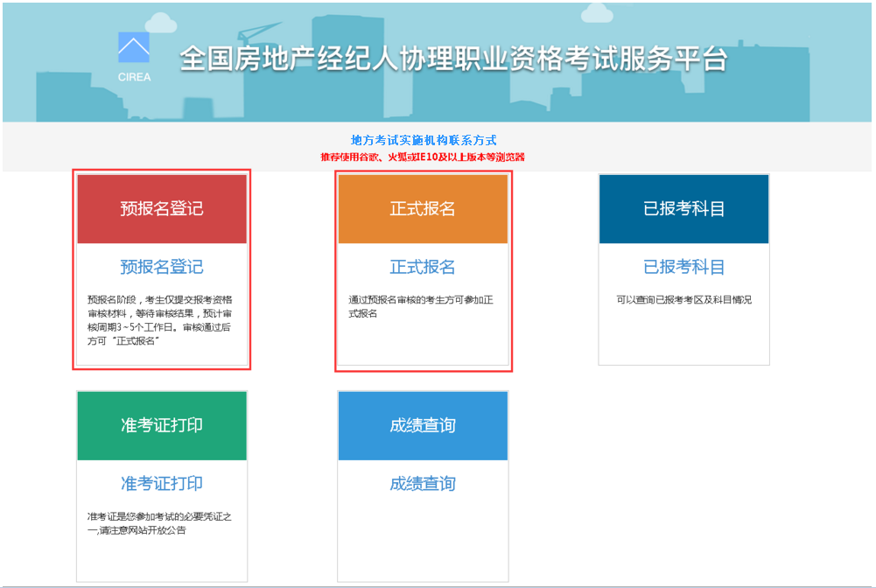Click the 已报考科目 description text
The width and height of the screenshot is (876, 588).
point(683,300)
